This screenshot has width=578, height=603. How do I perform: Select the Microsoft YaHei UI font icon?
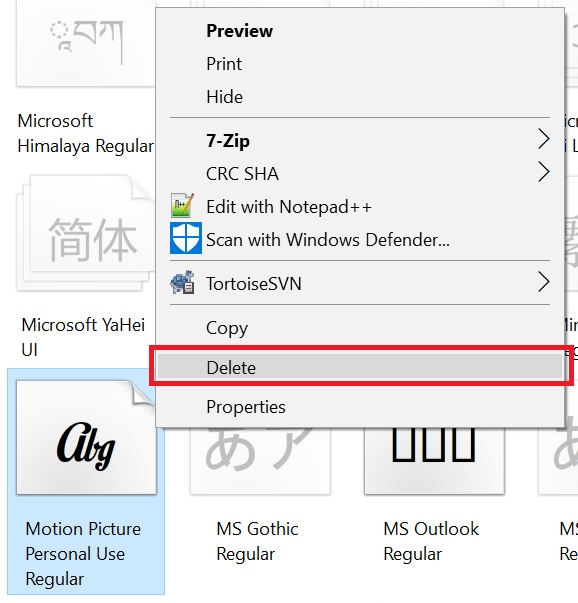pyautogui.click(x=85, y=233)
